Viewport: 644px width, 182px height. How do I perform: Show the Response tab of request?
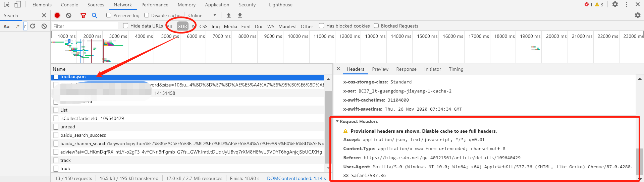407,69
